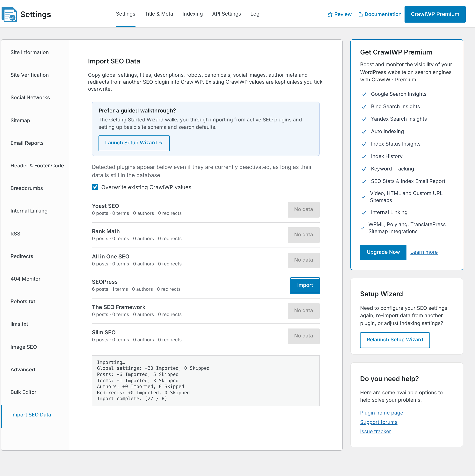Open Social Networks settings
Viewport: 475px width, 476px height.
(x=30, y=97)
